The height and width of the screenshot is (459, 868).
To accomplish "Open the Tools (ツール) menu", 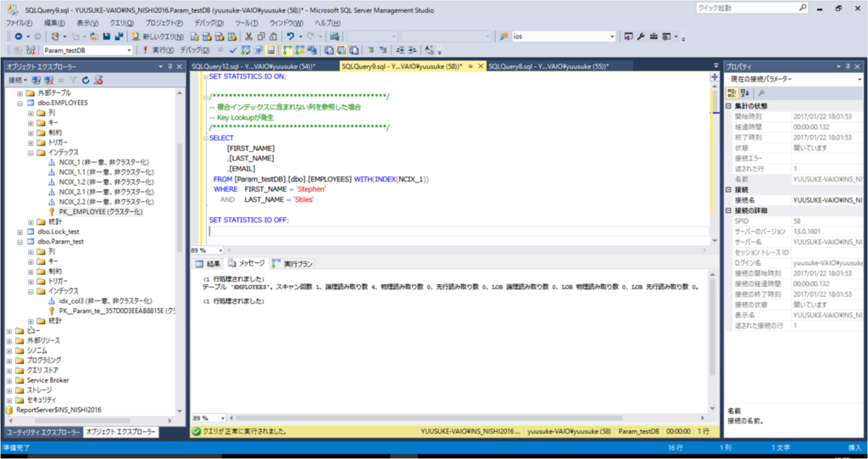I will (247, 23).
